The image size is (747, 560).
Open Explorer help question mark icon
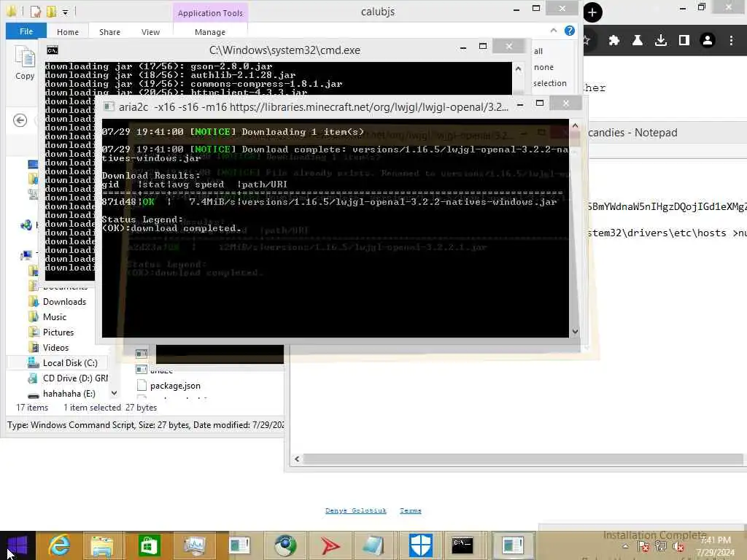click(x=569, y=31)
